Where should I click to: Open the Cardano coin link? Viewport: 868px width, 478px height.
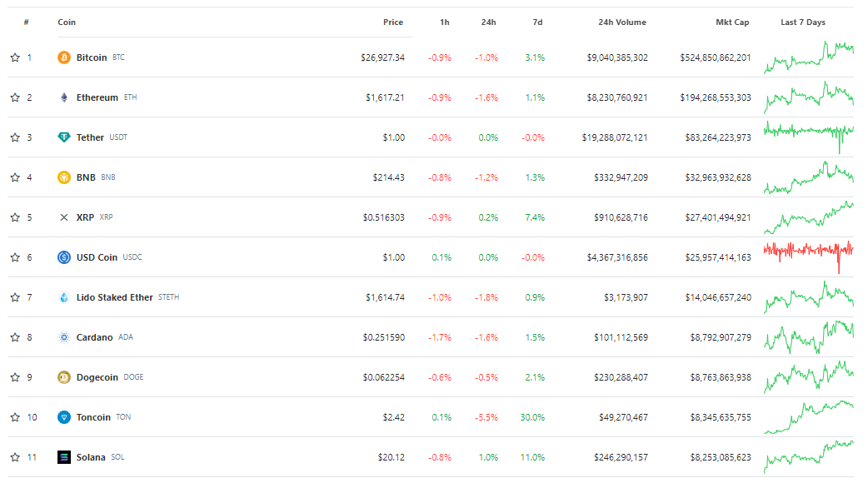[95, 337]
